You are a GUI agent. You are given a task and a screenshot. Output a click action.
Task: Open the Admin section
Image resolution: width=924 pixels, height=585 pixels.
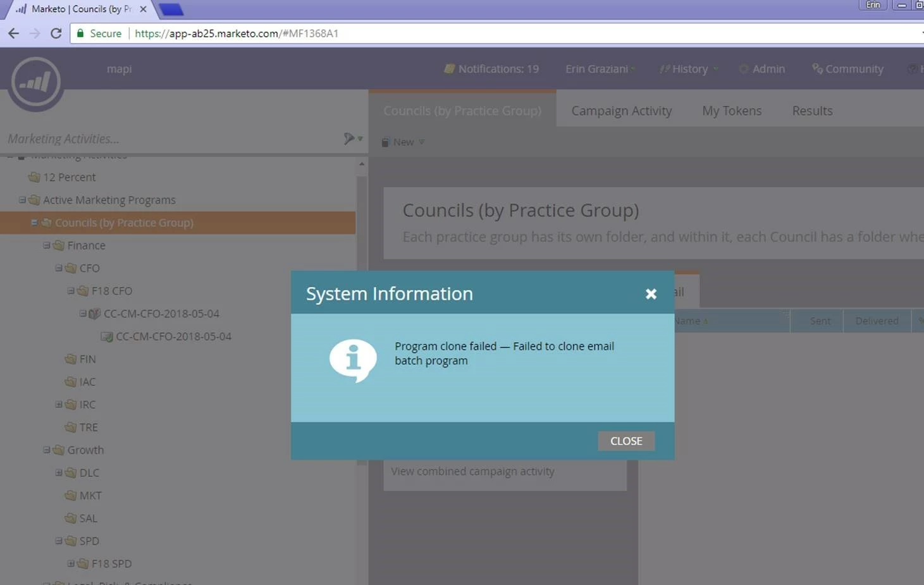pos(762,69)
